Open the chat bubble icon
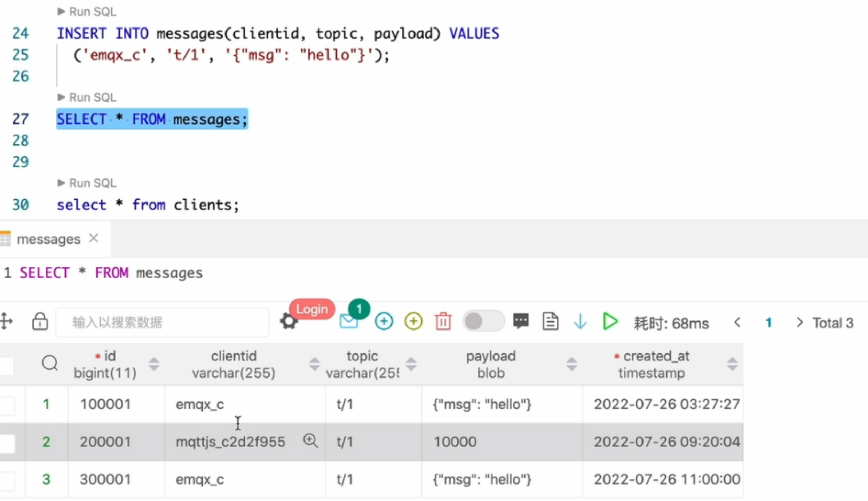The width and height of the screenshot is (868, 501). coord(521,321)
